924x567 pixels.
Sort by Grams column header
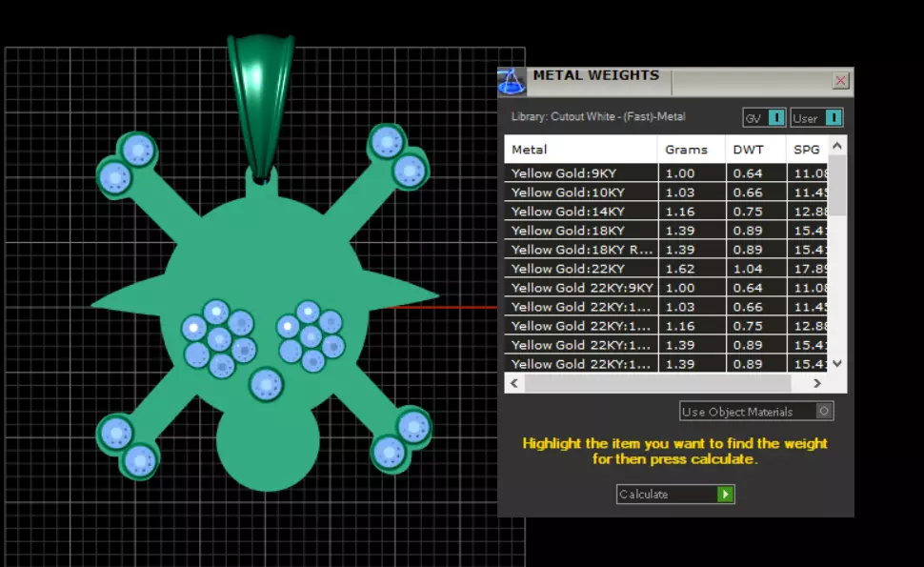[x=692, y=150]
